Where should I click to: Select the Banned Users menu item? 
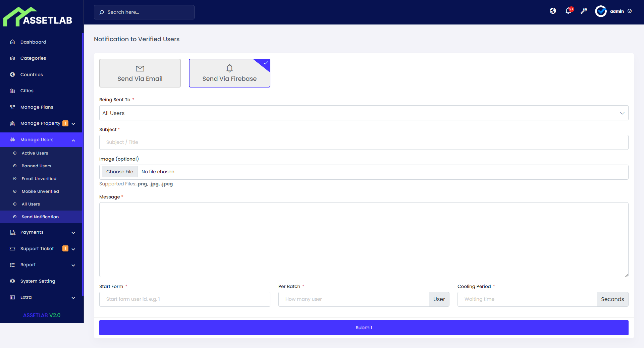click(x=36, y=166)
